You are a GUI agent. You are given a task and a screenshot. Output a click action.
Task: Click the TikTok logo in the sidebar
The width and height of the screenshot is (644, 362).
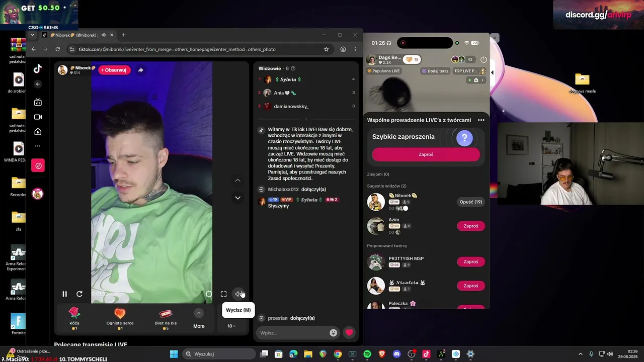(x=38, y=69)
